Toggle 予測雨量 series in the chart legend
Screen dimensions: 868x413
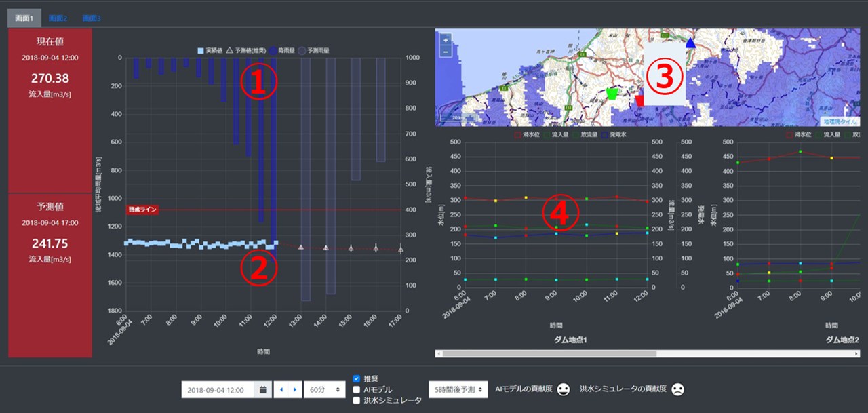(316, 50)
